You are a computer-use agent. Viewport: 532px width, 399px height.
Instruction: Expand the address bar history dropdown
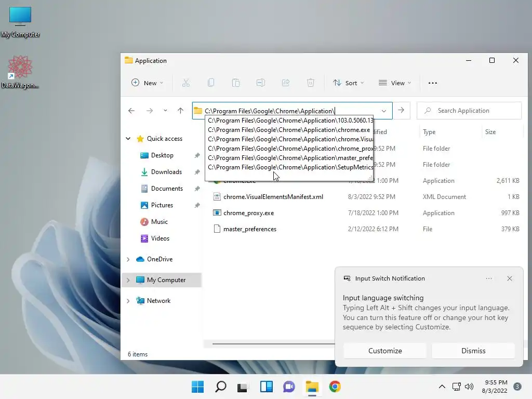[x=384, y=111]
